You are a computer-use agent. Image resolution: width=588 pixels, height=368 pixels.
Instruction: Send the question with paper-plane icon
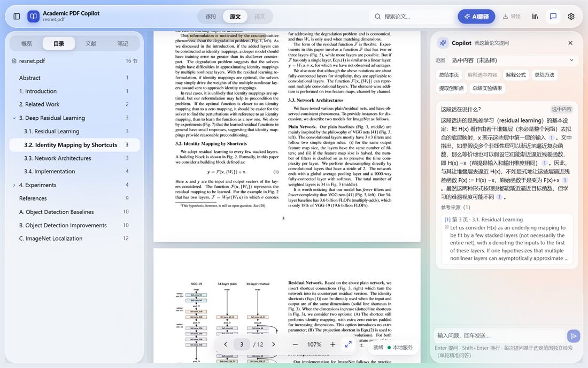[574, 336]
